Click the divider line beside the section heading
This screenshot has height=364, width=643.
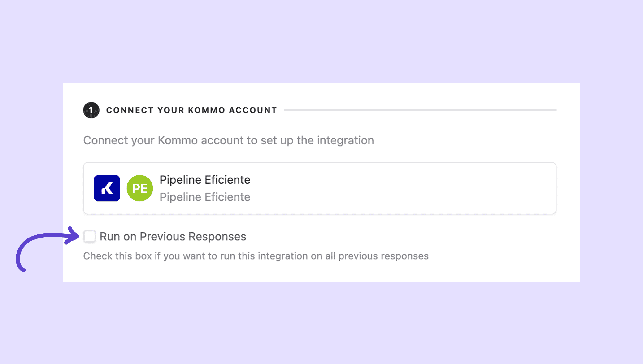point(420,110)
